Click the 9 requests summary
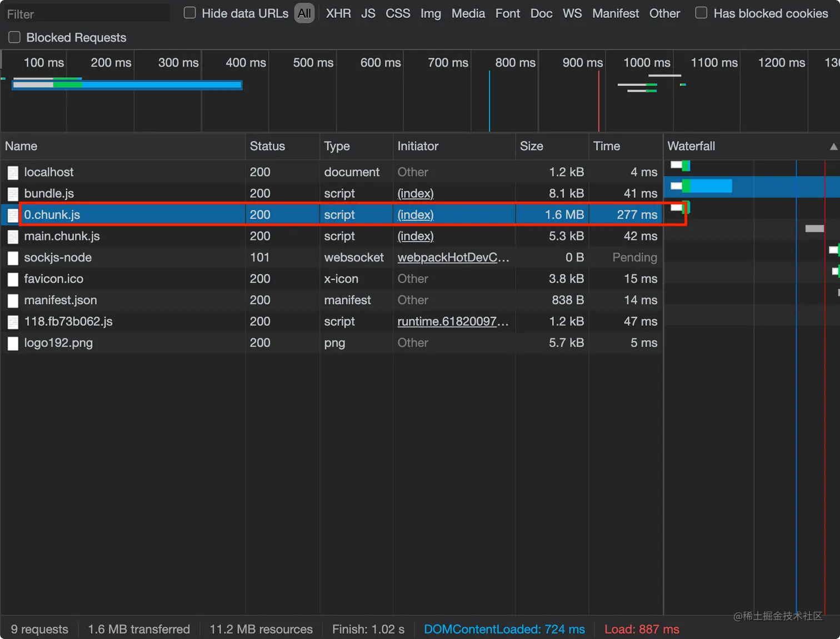The height and width of the screenshot is (639, 840). (39, 629)
